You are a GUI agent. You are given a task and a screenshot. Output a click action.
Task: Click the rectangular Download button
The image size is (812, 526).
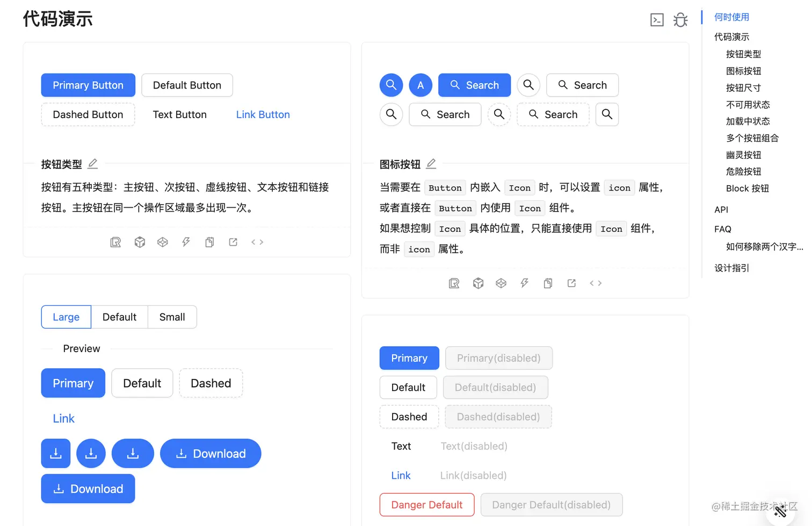[x=88, y=488]
